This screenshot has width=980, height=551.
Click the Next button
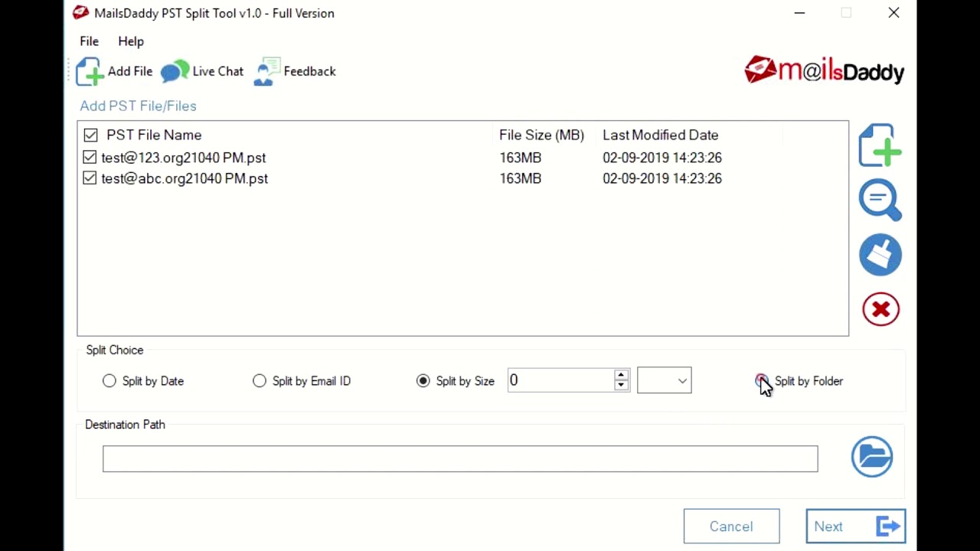pos(855,527)
